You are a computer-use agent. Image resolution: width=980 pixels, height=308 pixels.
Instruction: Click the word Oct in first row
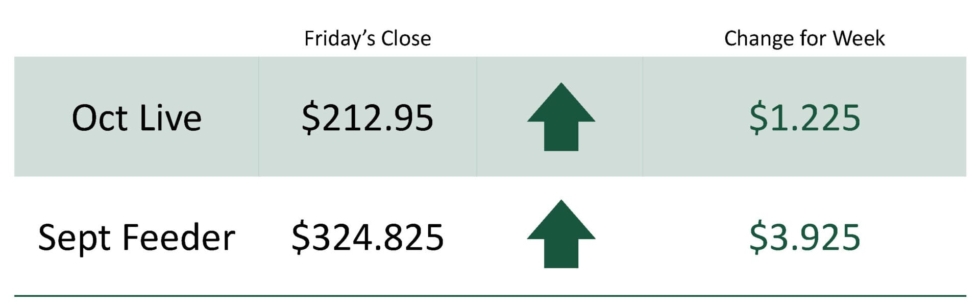point(100,119)
